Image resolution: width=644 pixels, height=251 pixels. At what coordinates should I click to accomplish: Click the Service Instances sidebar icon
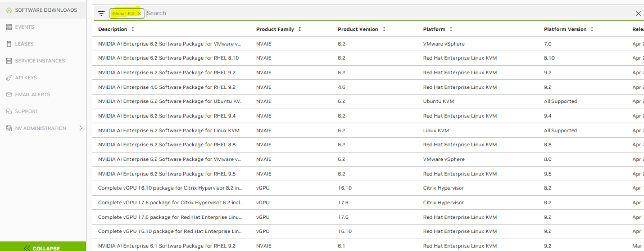pos(8,61)
